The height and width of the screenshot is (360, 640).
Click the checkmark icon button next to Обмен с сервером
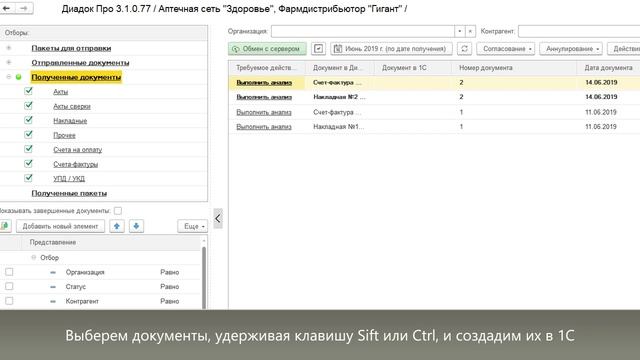click(318, 49)
